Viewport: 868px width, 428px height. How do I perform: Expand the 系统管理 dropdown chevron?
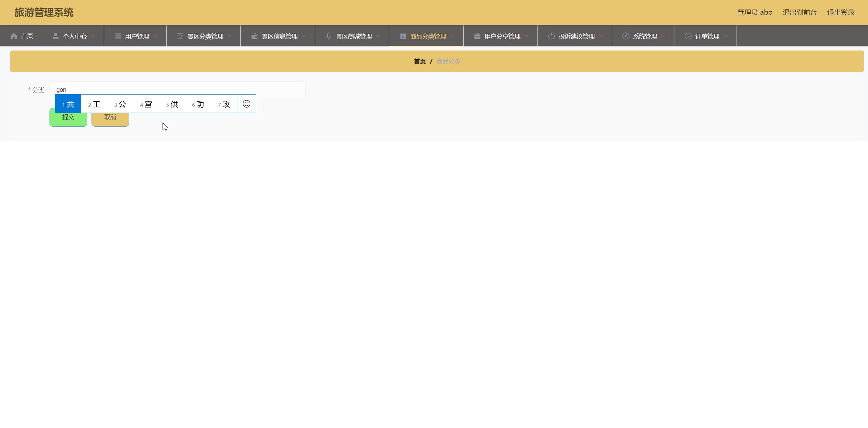pos(663,36)
